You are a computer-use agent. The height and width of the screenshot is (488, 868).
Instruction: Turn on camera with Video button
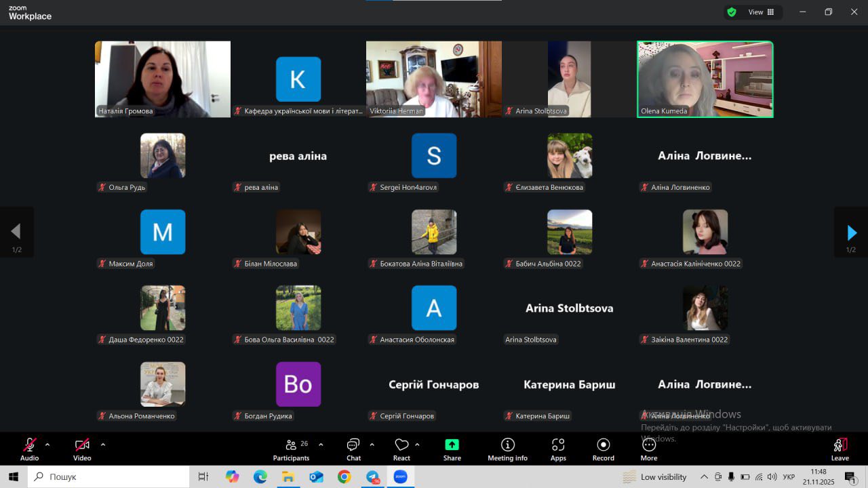click(82, 449)
